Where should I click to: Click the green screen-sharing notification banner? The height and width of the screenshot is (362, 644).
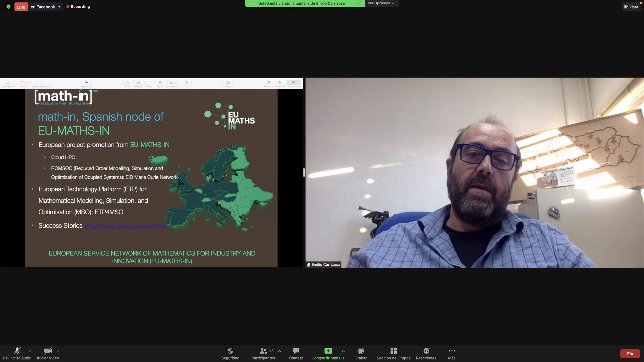tap(304, 3)
